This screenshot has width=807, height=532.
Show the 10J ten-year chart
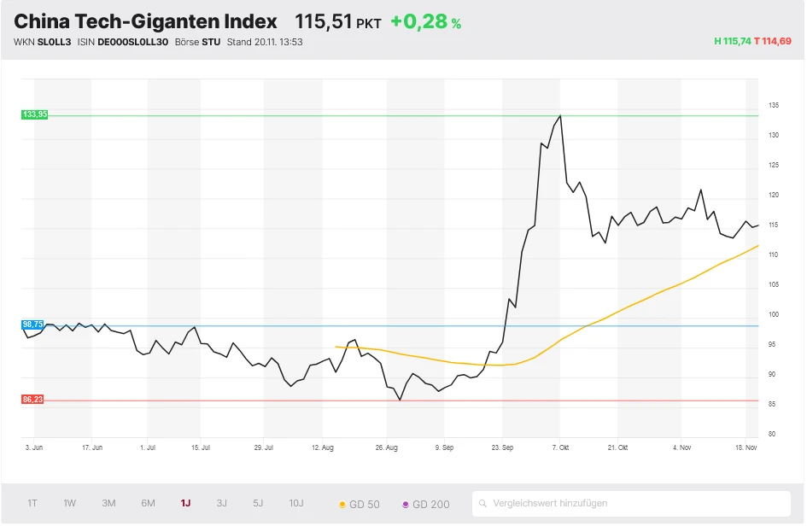click(x=295, y=504)
